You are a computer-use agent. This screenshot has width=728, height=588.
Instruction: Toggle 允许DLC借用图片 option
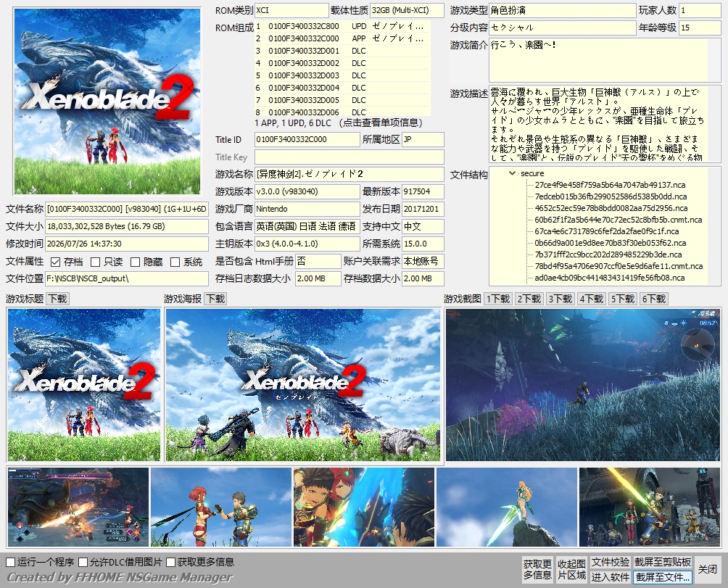(83, 563)
